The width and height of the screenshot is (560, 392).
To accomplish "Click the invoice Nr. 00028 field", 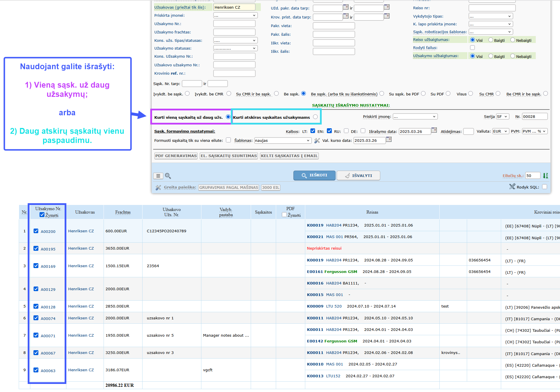I will 535,117.
